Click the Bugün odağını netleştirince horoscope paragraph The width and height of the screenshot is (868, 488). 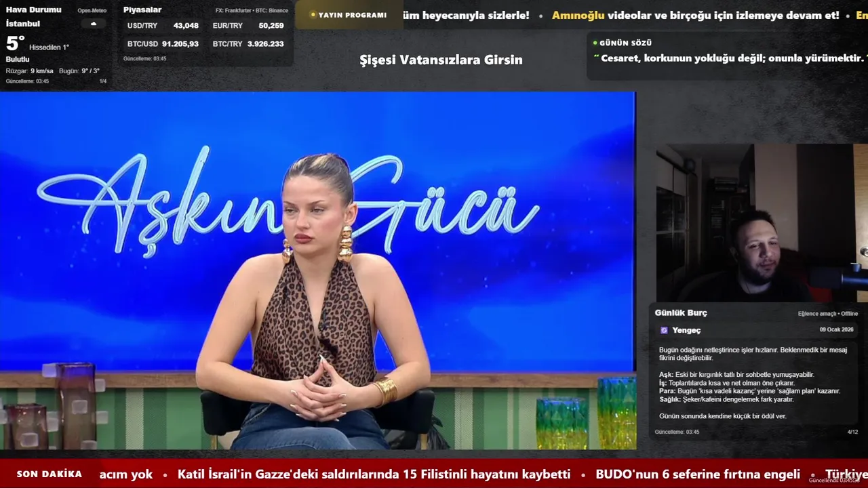click(x=753, y=354)
